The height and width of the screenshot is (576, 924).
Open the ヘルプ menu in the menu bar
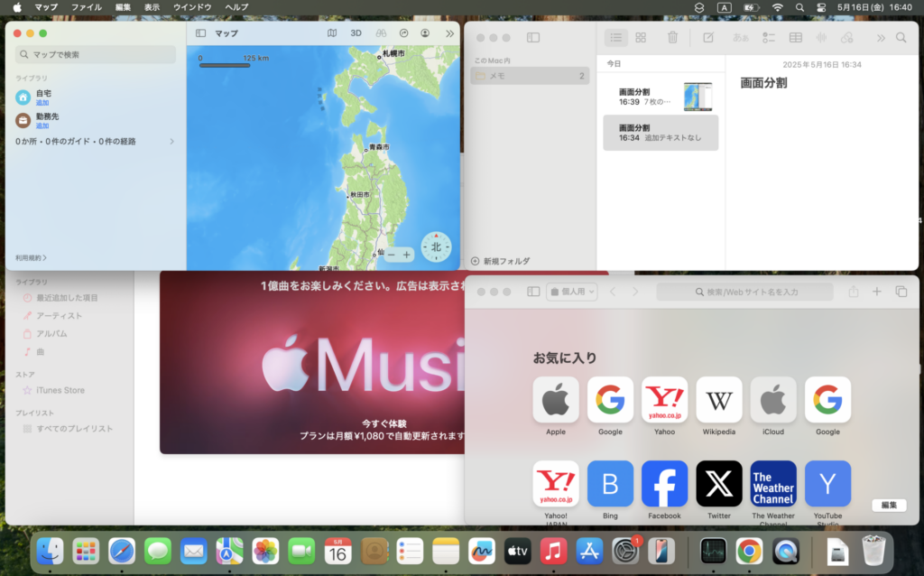(x=236, y=7)
